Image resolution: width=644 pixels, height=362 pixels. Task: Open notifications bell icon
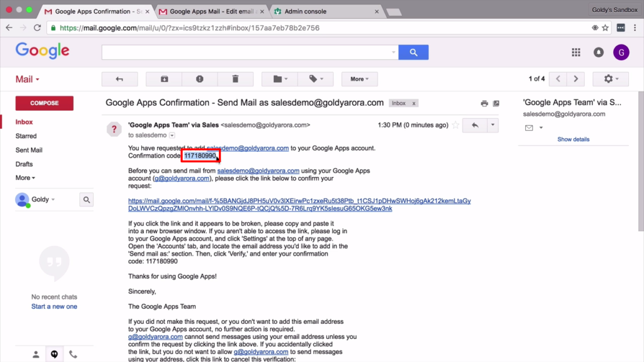pyautogui.click(x=598, y=52)
